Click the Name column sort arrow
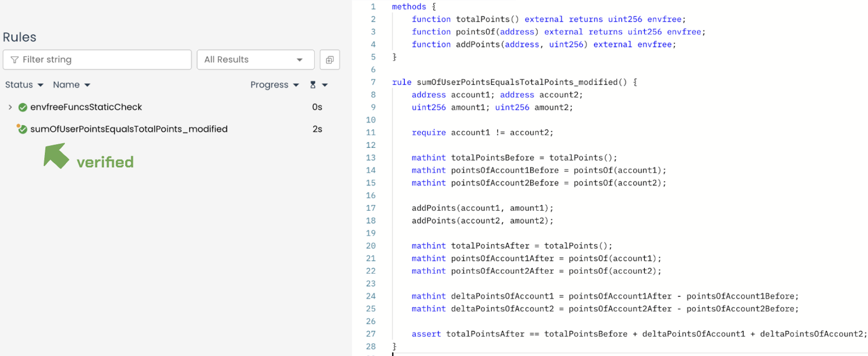 [x=87, y=85]
